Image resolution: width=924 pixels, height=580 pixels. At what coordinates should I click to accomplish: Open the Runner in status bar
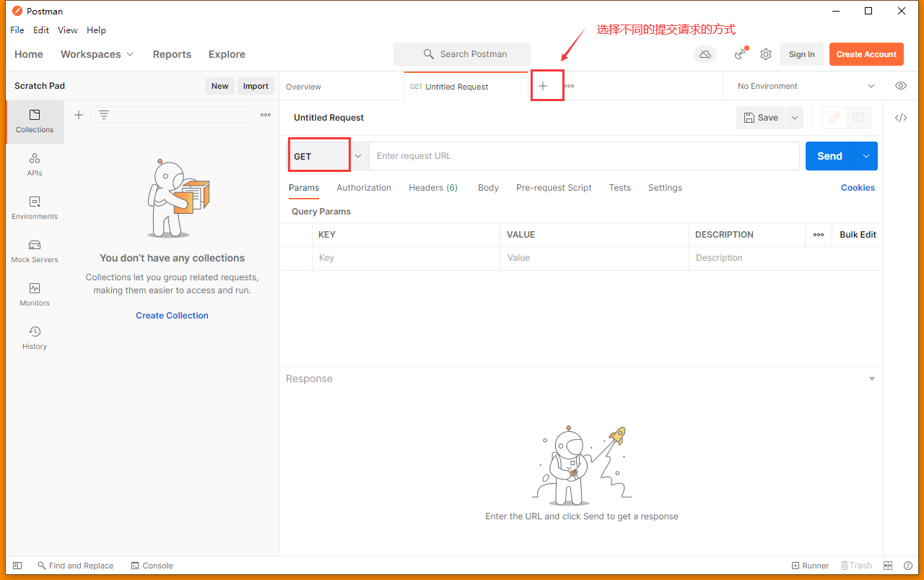pyautogui.click(x=811, y=566)
